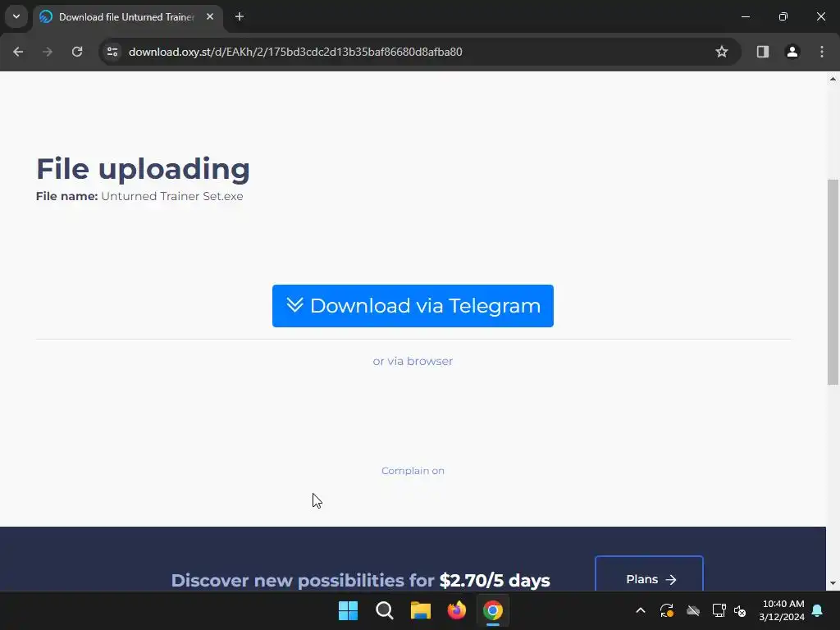
Task: Click the Chrome taskbar icon
Action: (x=492, y=610)
